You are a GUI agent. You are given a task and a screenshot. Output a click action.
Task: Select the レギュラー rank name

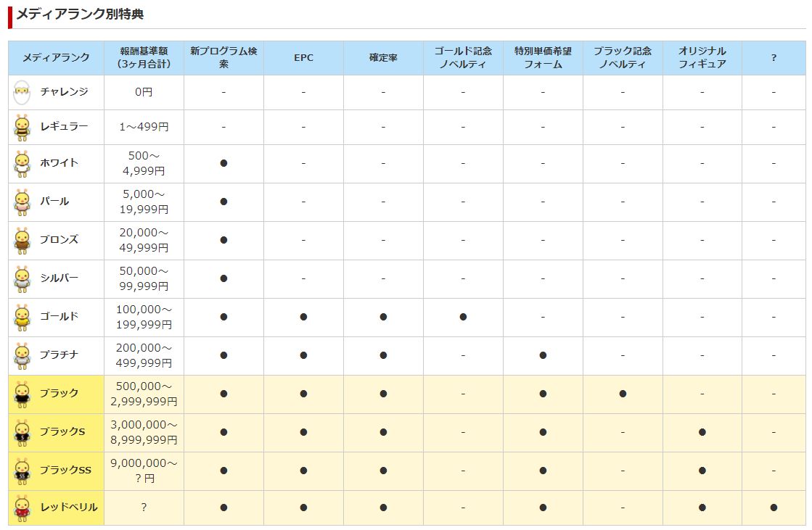pos(64,126)
